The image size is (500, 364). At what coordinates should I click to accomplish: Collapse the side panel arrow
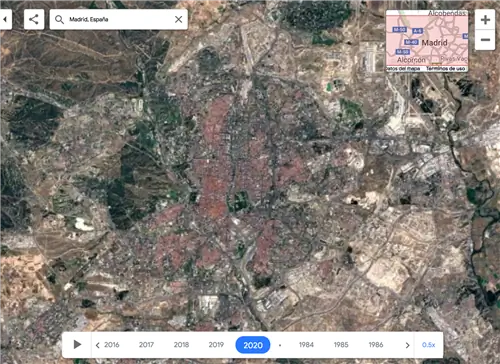point(5,19)
